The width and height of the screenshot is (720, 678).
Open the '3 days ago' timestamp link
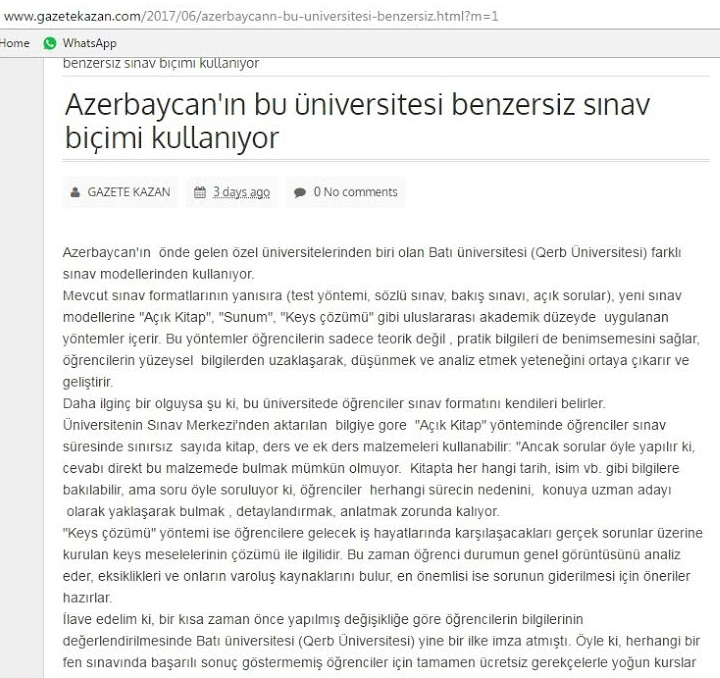pos(242,192)
